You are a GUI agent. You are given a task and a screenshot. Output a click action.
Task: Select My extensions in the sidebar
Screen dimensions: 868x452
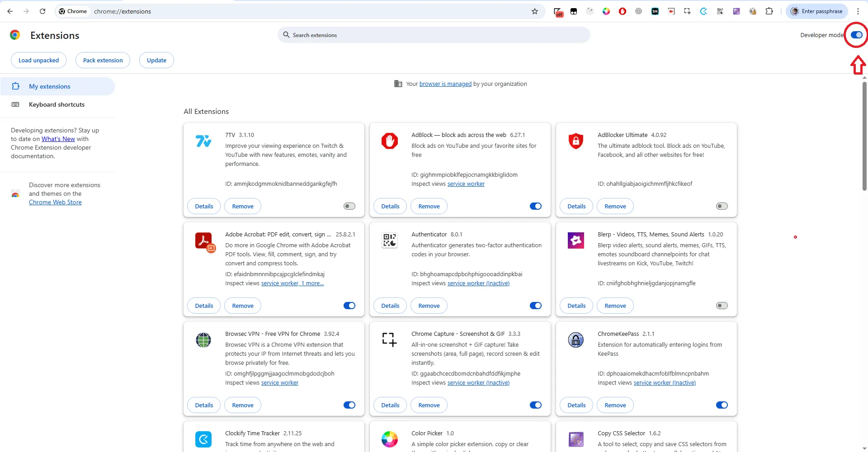tap(50, 86)
